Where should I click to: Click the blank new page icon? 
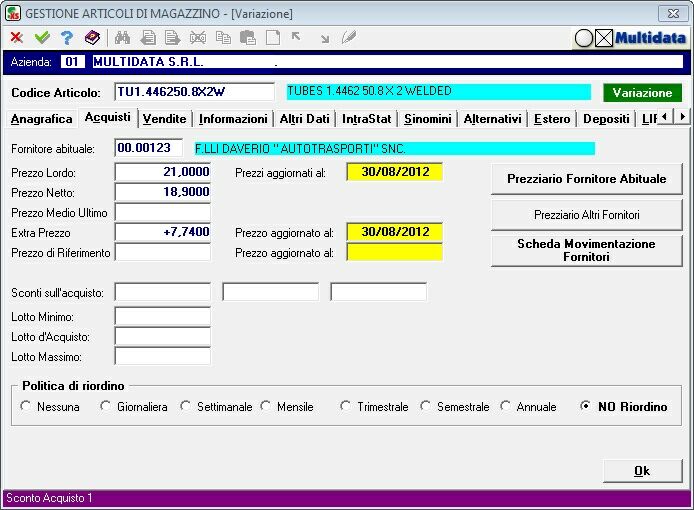tap(273, 38)
